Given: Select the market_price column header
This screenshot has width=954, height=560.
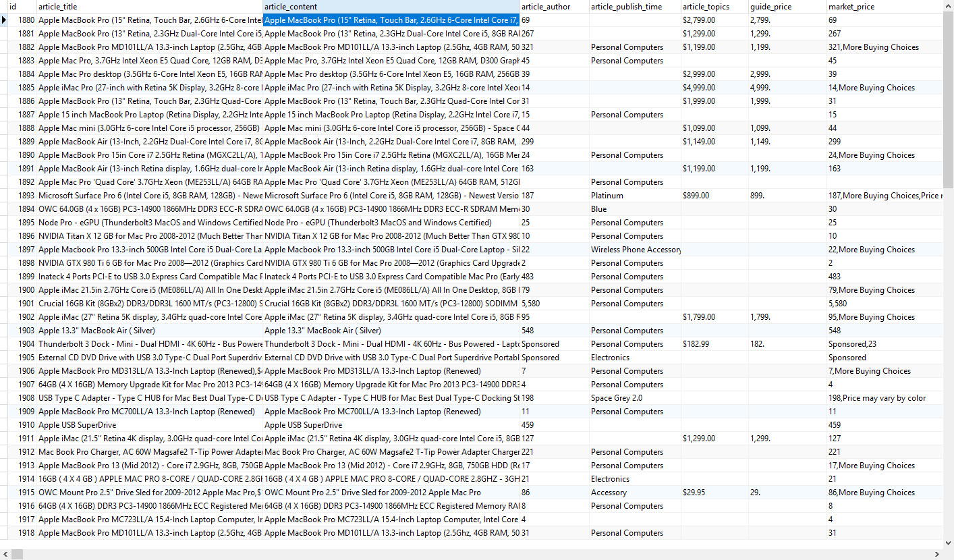Looking at the screenshot, I should [885, 7].
